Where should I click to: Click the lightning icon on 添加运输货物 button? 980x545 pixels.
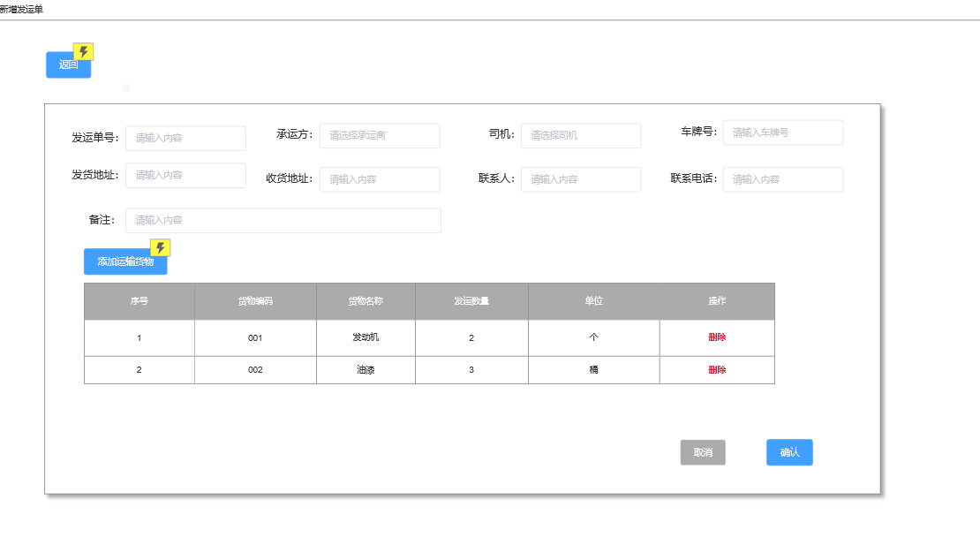click(x=160, y=248)
